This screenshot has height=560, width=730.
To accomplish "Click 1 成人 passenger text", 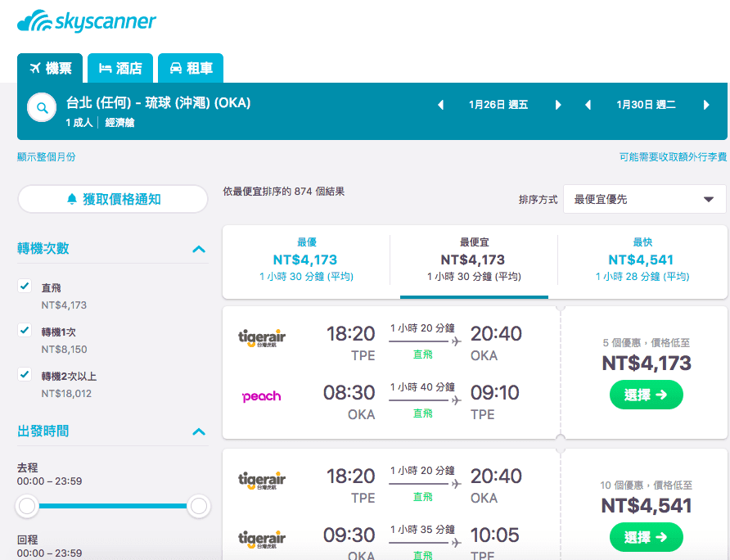I will 79,123.
